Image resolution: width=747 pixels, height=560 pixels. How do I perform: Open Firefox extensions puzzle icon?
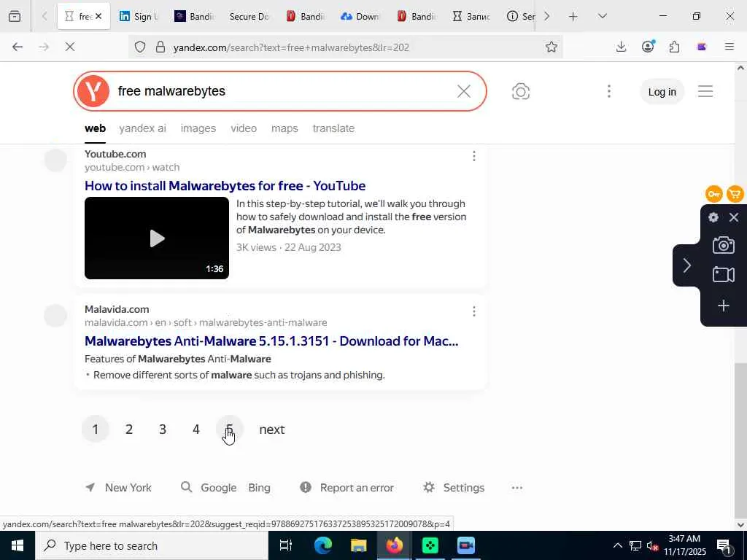tap(674, 47)
